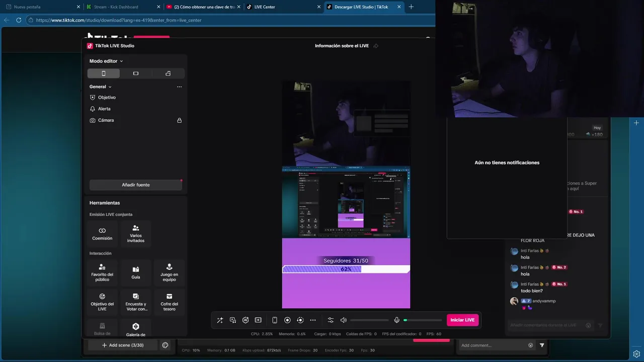Click the record circle icon
This screenshot has height=362, width=644.
(x=287, y=320)
